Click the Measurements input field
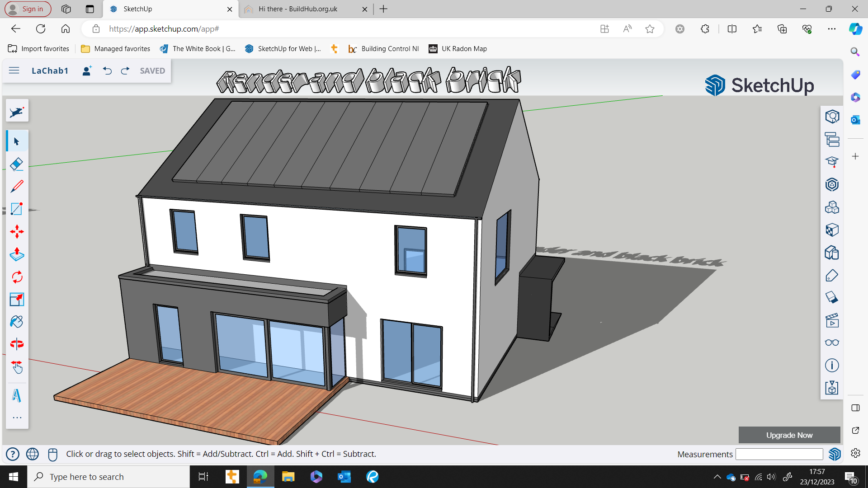The image size is (868, 488). (x=779, y=454)
